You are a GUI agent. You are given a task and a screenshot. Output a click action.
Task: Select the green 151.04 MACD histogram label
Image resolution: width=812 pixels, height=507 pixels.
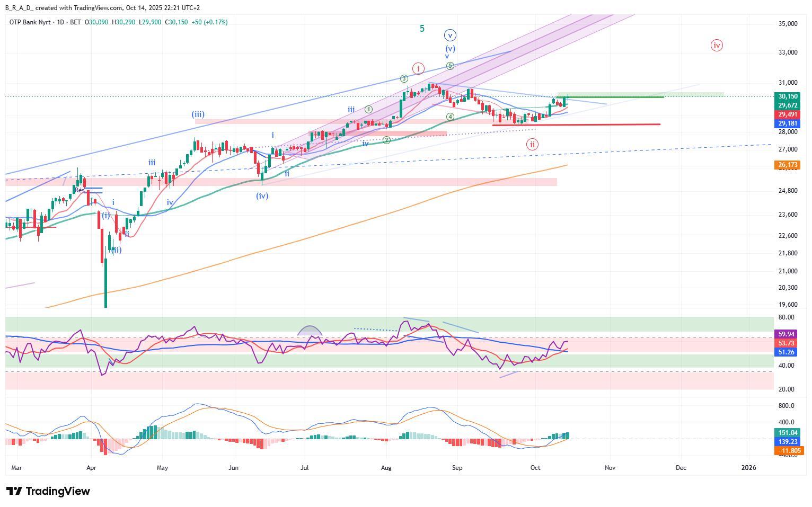pos(788,433)
